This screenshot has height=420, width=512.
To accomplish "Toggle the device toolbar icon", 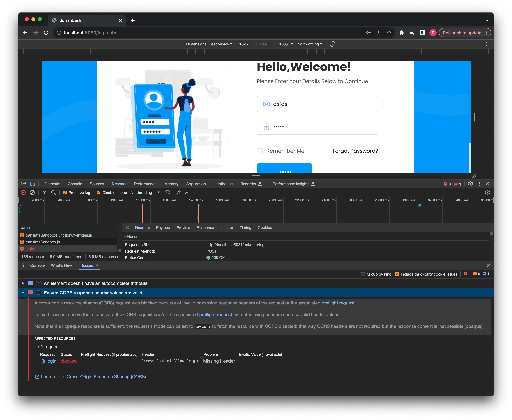I will [x=32, y=184].
